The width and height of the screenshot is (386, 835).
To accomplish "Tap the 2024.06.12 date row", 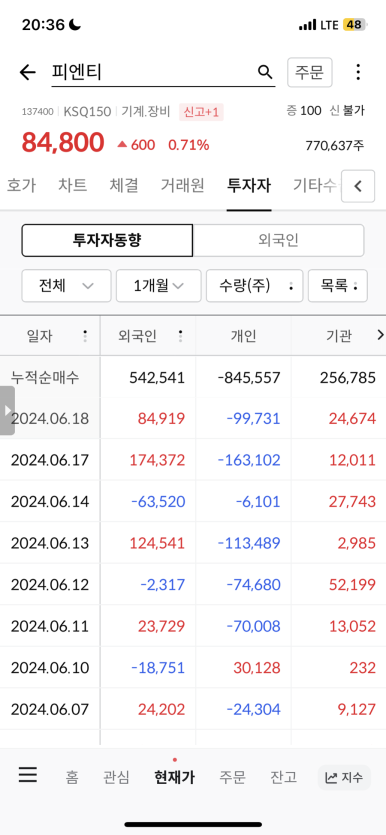I will [x=50, y=585].
